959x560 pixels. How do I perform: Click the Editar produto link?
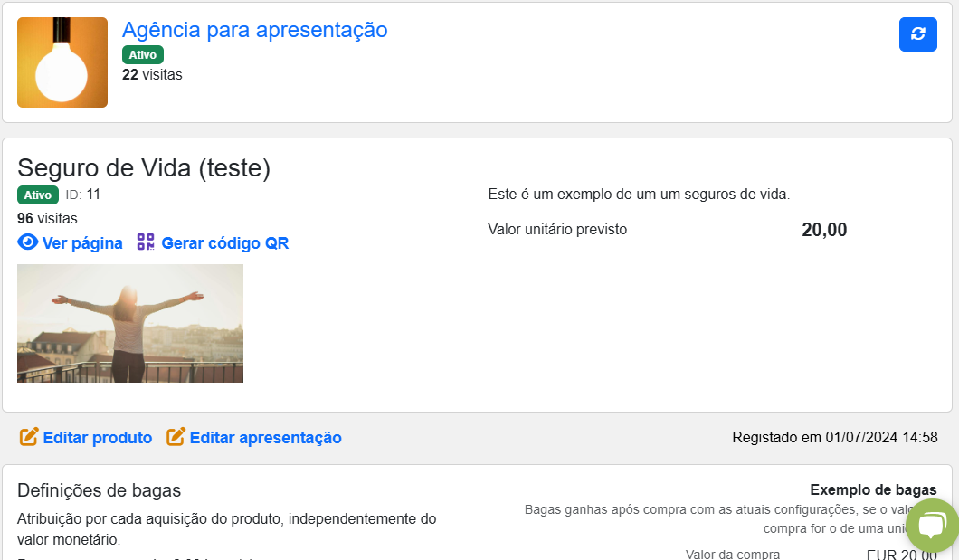coord(97,438)
